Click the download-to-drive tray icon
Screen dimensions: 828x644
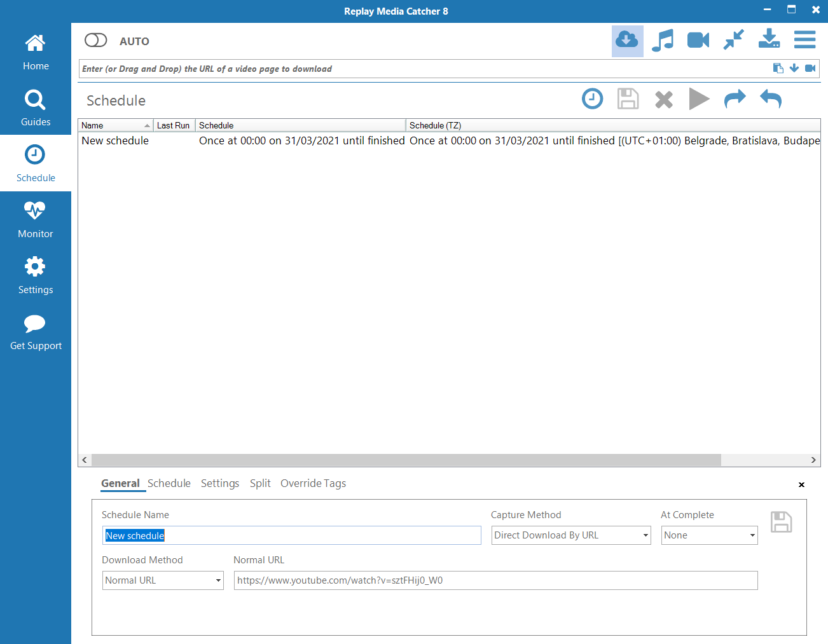(769, 39)
